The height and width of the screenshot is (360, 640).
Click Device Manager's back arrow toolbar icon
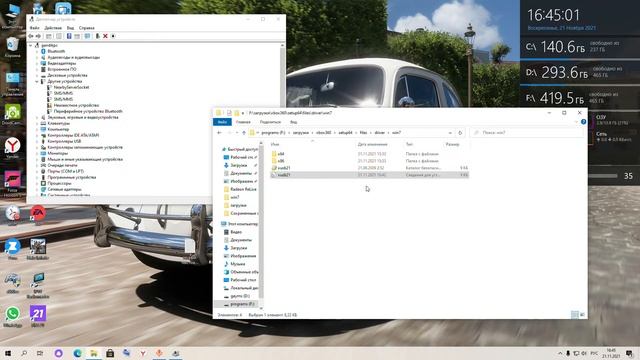[x=31, y=36]
